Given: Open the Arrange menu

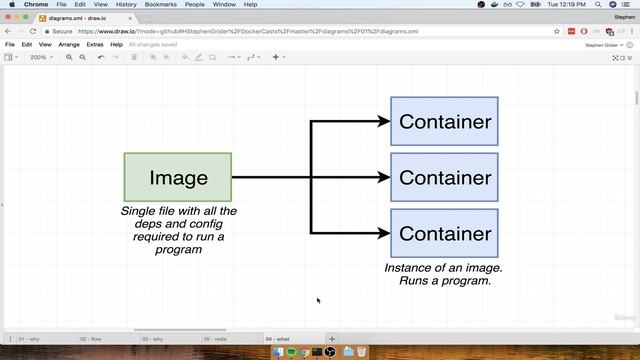Looking at the screenshot, I should click(69, 44).
